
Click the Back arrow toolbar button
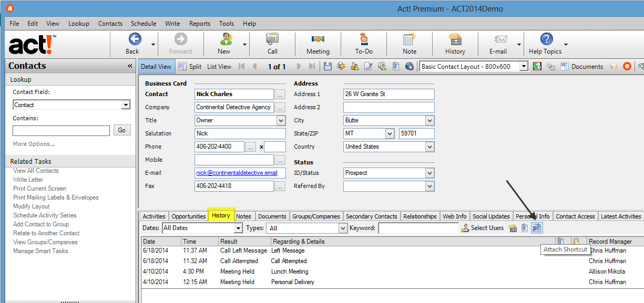pos(134,43)
